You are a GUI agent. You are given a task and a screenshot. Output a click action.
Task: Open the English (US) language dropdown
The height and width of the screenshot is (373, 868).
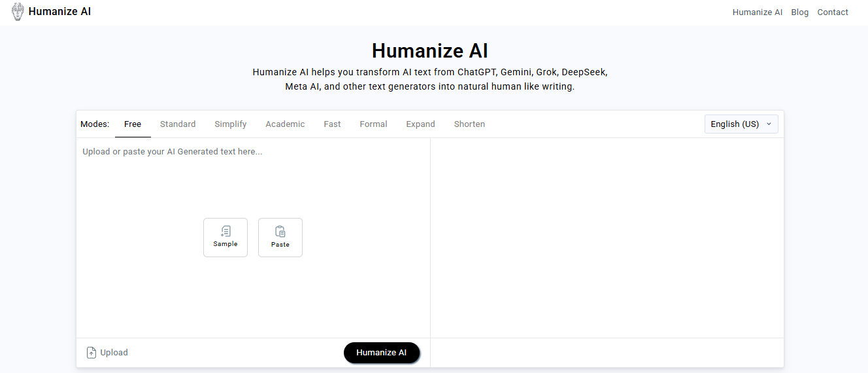(x=741, y=124)
